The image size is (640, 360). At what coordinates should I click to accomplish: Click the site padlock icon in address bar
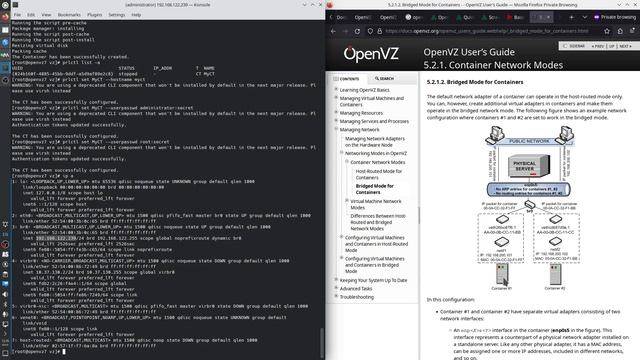coord(380,31)
